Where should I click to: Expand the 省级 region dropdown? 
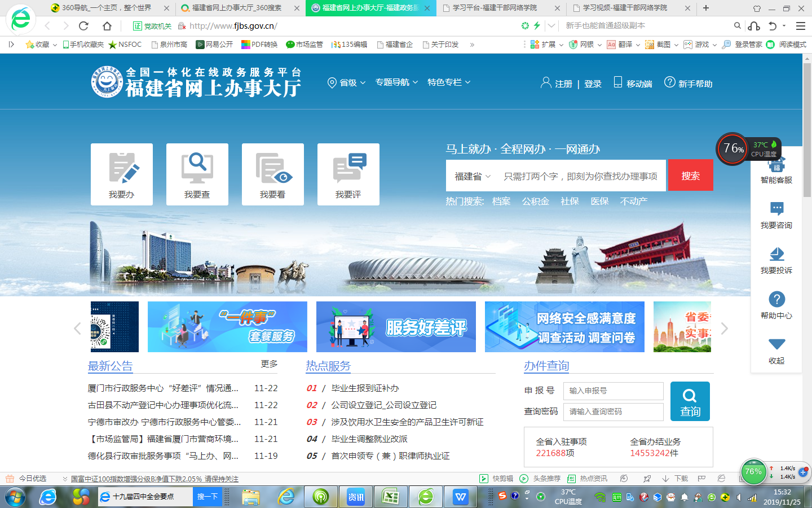point(347,83)
